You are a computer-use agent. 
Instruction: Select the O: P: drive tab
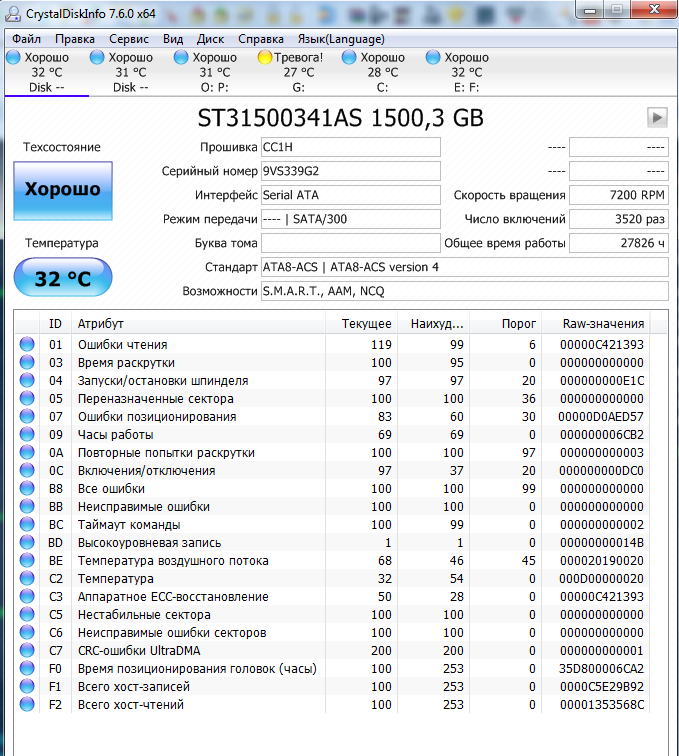click(x=215, y=72)
